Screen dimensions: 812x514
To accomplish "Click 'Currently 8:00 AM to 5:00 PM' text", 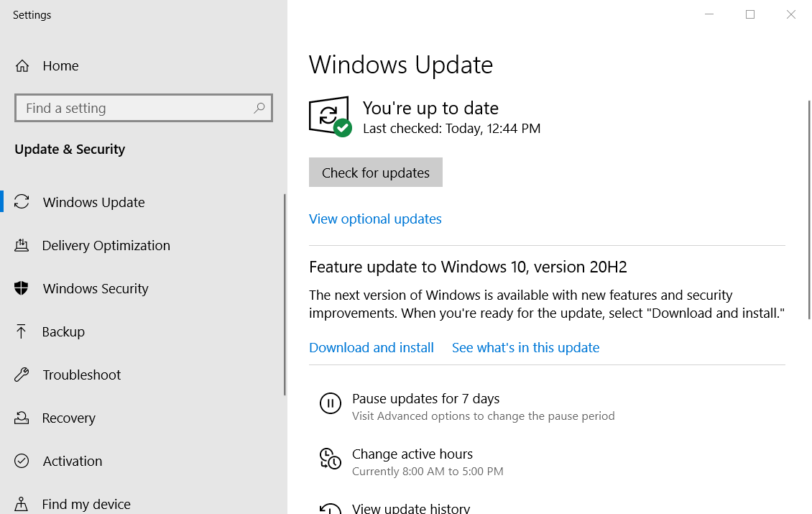I will tap(428, 471).
